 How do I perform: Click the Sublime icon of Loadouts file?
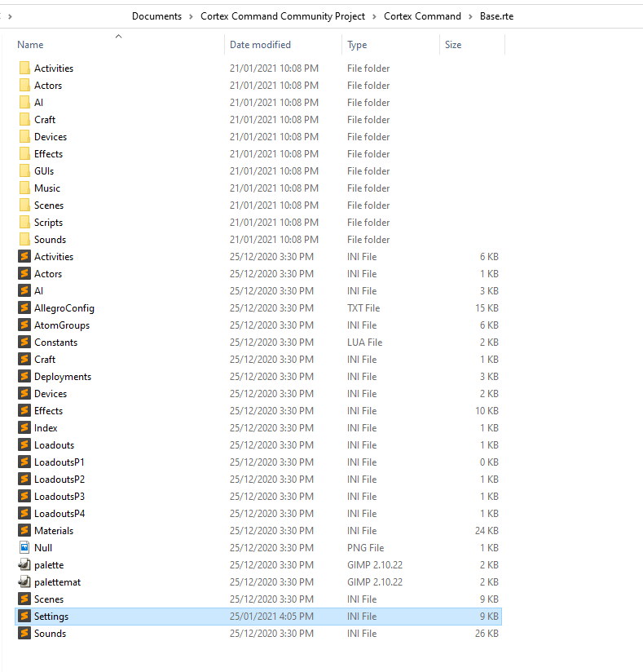pos(24,444)
